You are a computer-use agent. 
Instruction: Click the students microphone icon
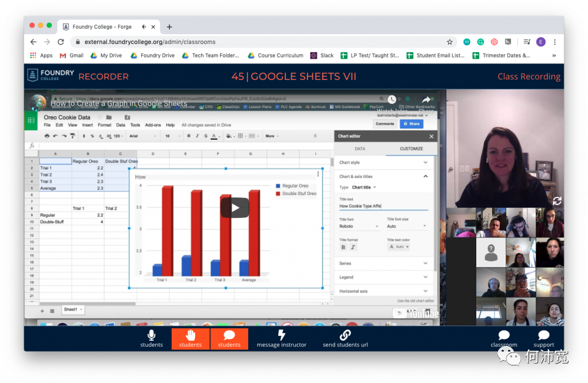[152, 335]
